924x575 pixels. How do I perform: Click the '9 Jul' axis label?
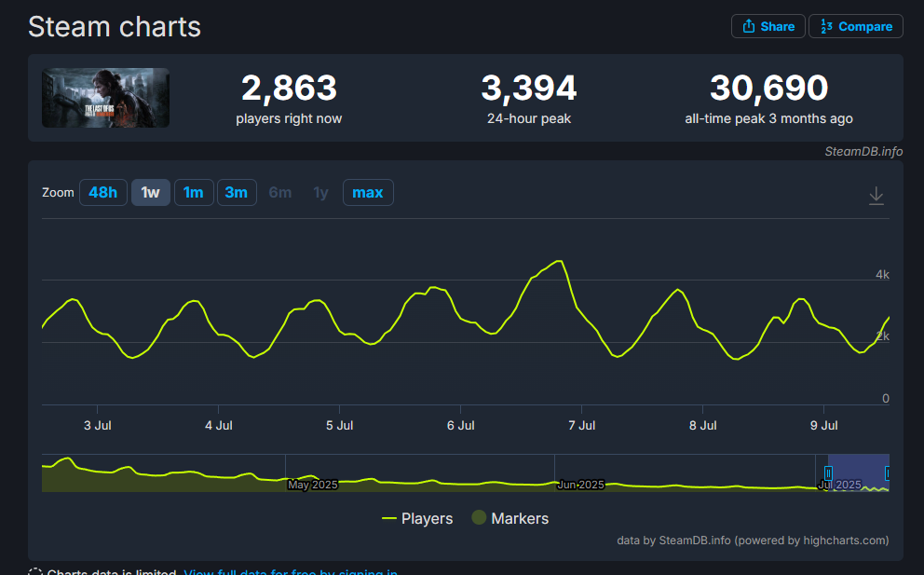(x=823, y=425)
